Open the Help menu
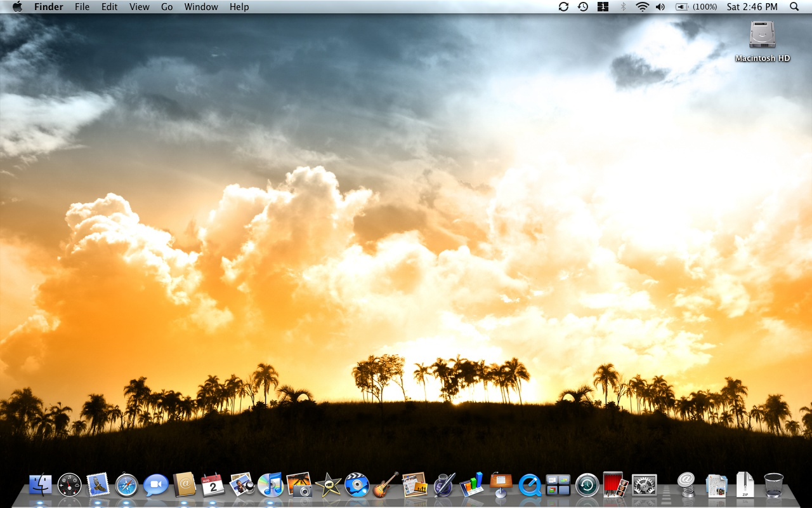The image size is (812, 508). coord(239,7)
